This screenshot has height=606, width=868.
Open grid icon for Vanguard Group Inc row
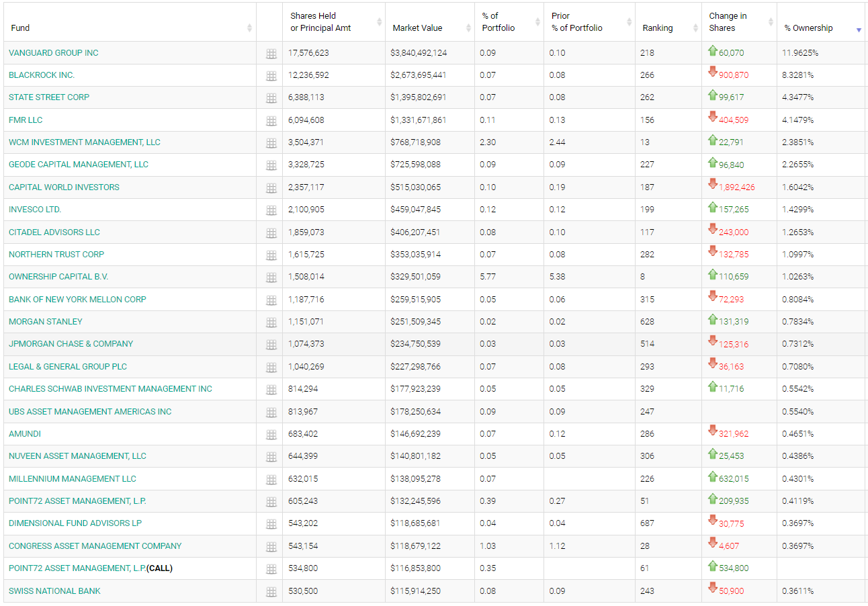(271, 54)
